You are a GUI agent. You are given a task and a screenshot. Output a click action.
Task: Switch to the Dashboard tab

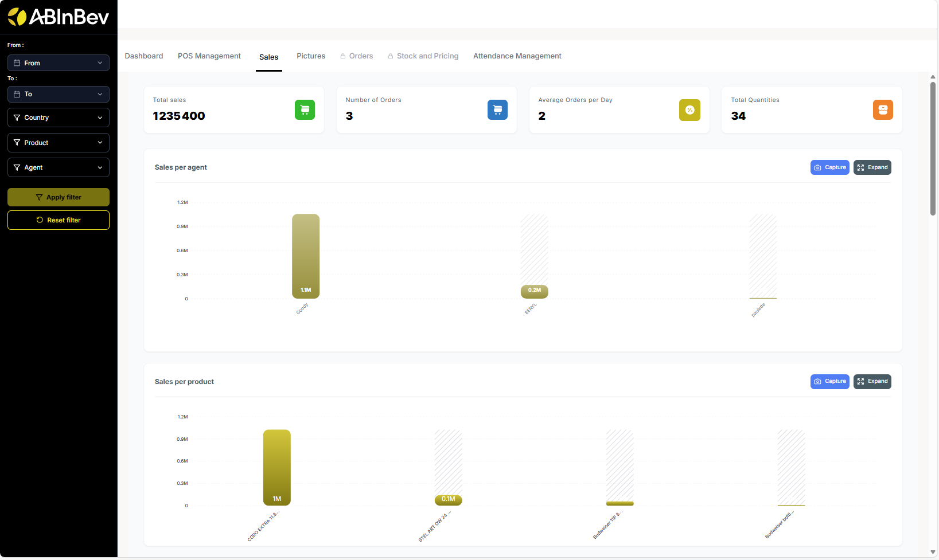(x=144, y=56)
